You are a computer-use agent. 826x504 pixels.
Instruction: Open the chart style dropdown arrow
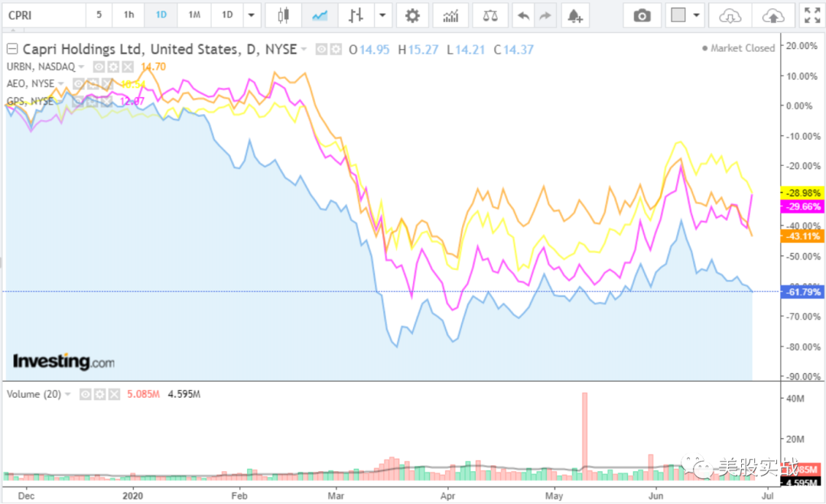(x=382, y=15)
